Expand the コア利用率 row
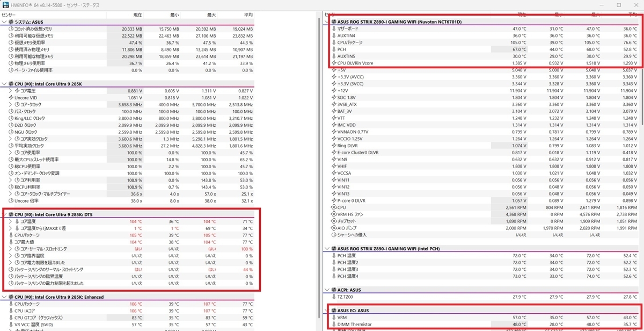Viewport: 644px width, 331px height. 11,180
